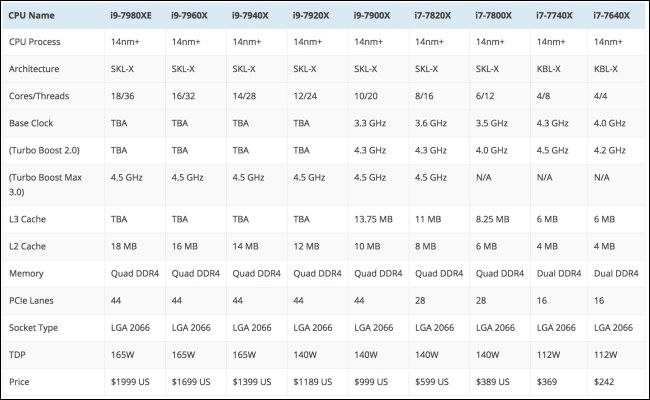Select the 13.75 MB L3 cache cell
The height and width of the screenshot is (400, 650).
(373, 219)
